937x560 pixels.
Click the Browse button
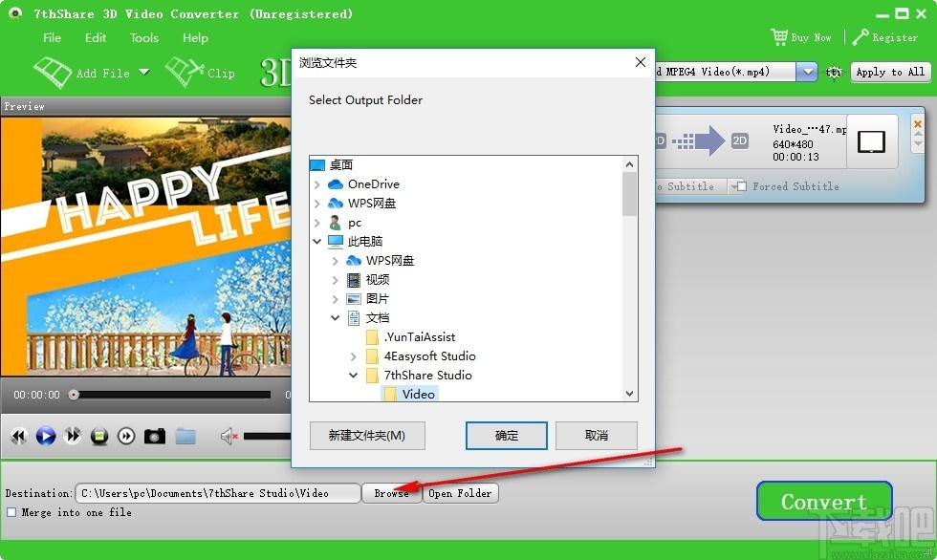coord(391,493)
